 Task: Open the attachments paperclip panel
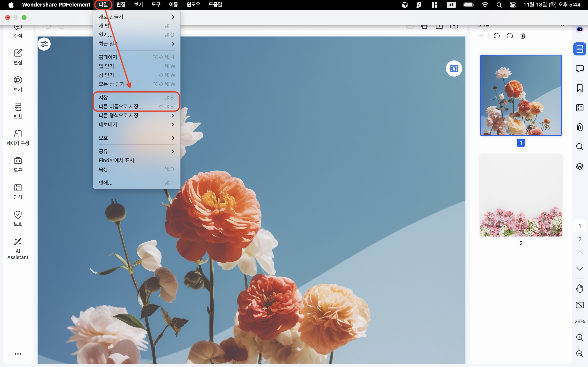[579, 127]
